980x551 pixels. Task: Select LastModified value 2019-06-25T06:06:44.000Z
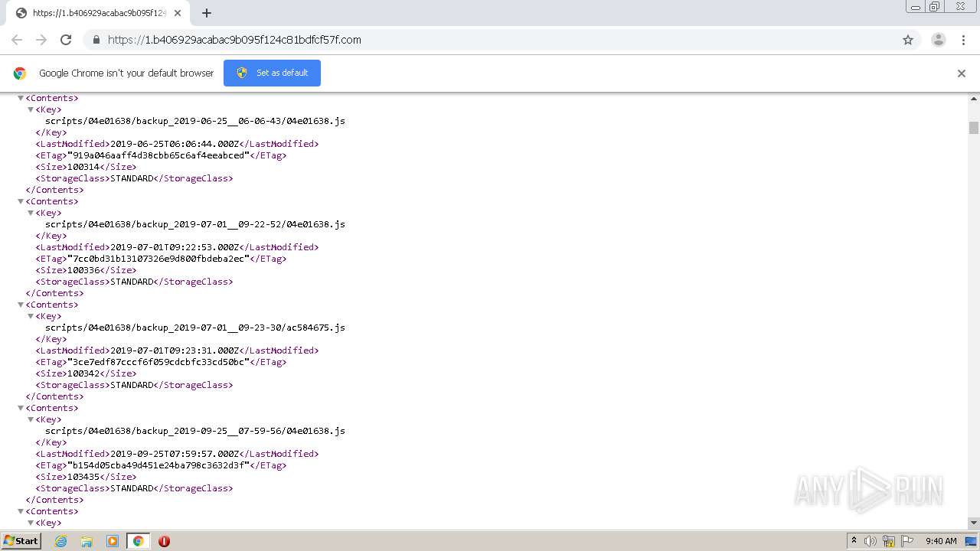click(176, 144)
